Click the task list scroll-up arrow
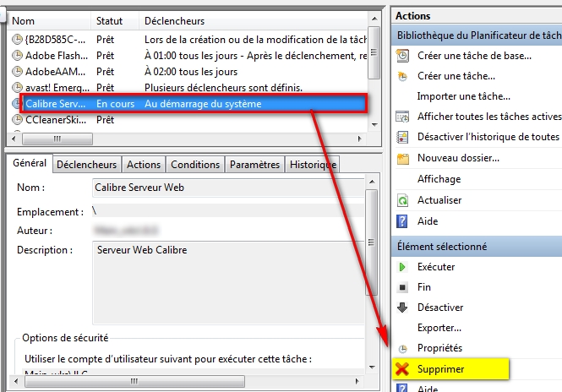The image size is (562, 392). coord(374,19)
